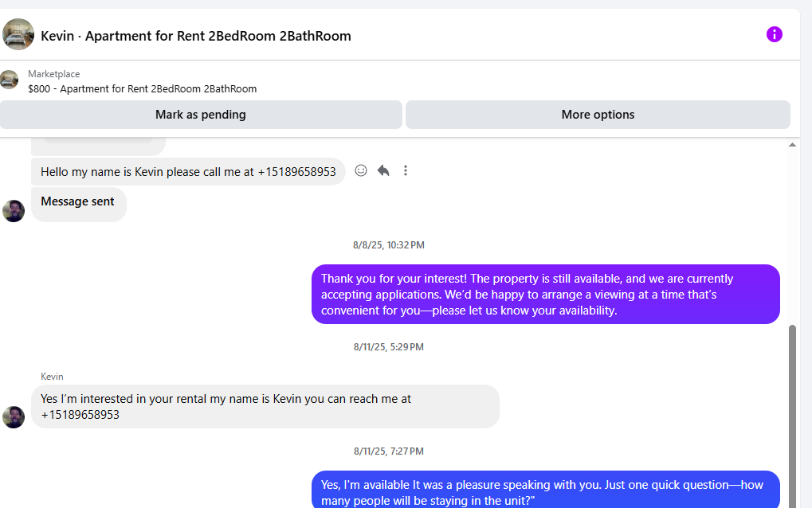
Task: Select the purple "Thank you for your interest" message
Action: point(545,295)
